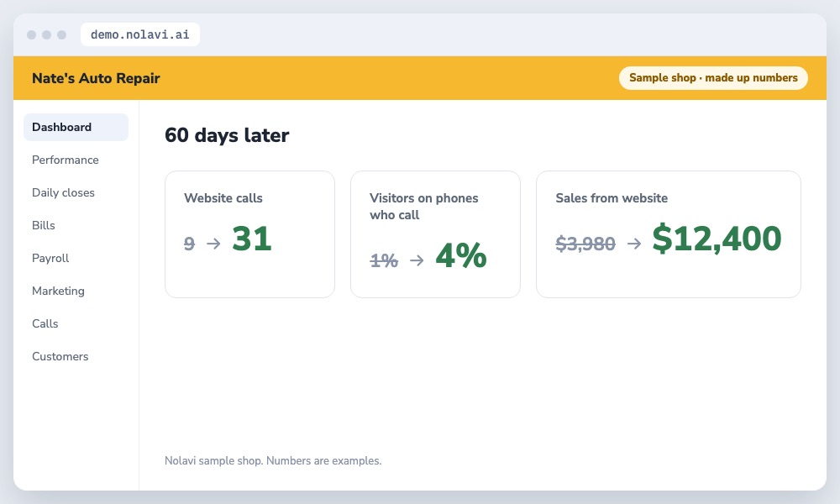Screen dimensions: 840x504
Task: Click the struck-through $3,980 figure
Action: click(x=585, y=244)
